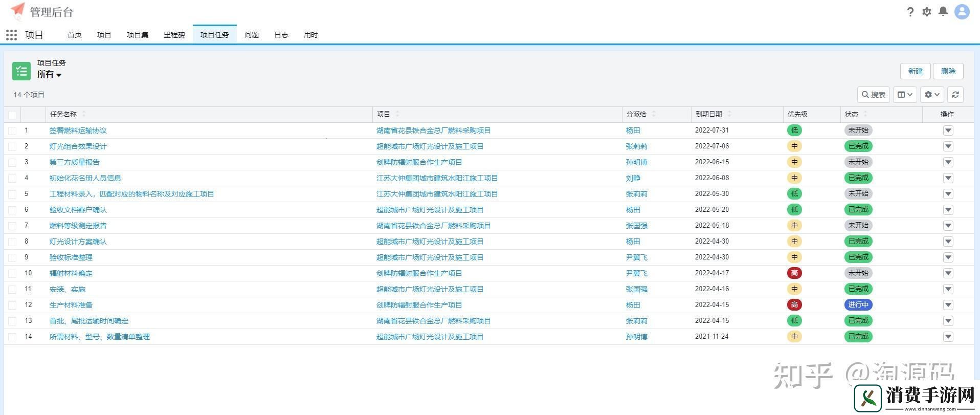Viewport: 980px width, 415px height.
Task: Switch to the 里程碑 tab
Action: coord(174,35)
